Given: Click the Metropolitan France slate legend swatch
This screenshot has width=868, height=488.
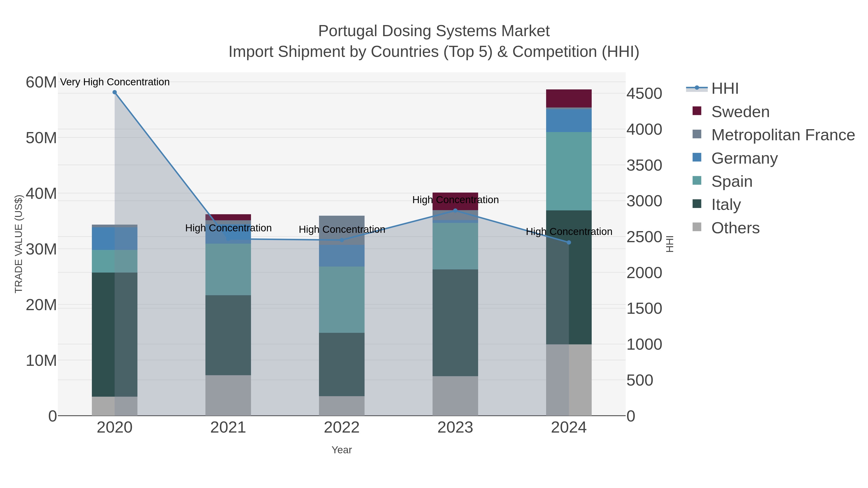Looking at the screenshot, I should click(x=697, y=134).
